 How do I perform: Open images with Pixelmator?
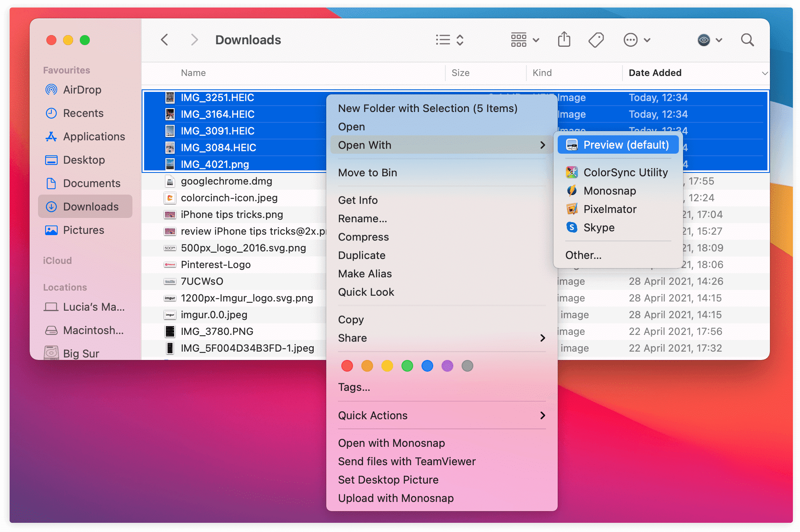(610, 209)
